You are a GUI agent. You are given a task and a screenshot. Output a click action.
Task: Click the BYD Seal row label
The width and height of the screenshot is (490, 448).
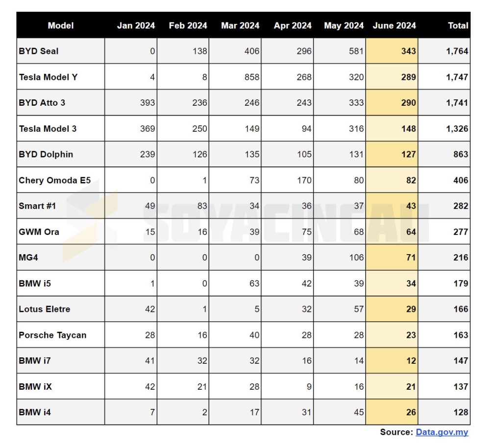39,51
